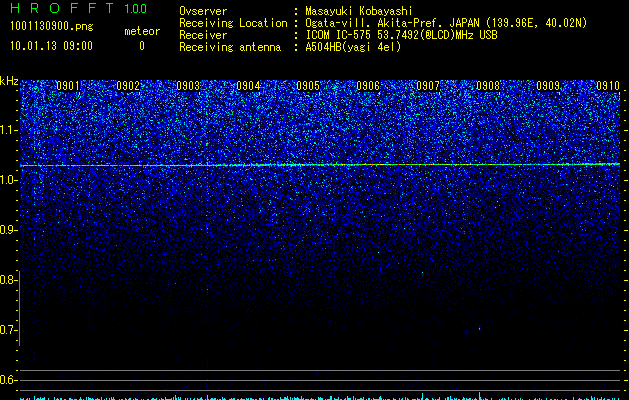Click the HROFFT program title
Viewport: 629px width, 400px height.
pos(62,8)
